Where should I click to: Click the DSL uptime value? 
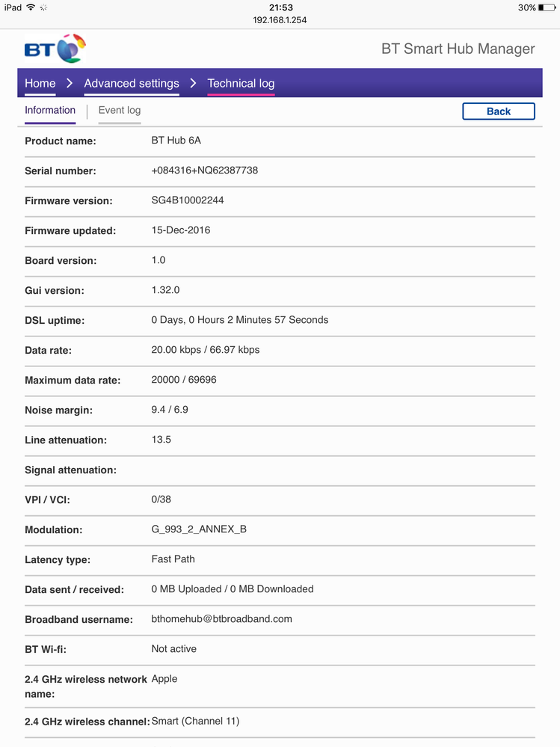pyautogui.click(x=240, y=320)
